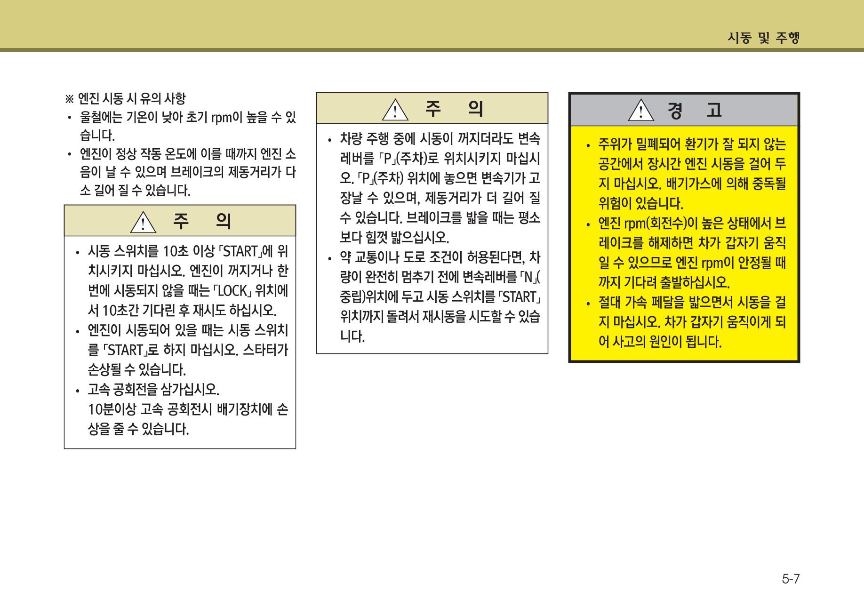This screenshot has height=616, width=864.
Task: Click the line starting 차량 주행 중에 시동이
Action: tap(440, 139)
